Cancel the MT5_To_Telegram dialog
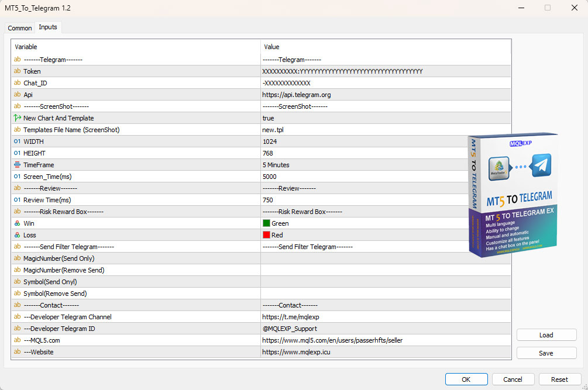The image size is (588, 390). click(x=513, y=379)
